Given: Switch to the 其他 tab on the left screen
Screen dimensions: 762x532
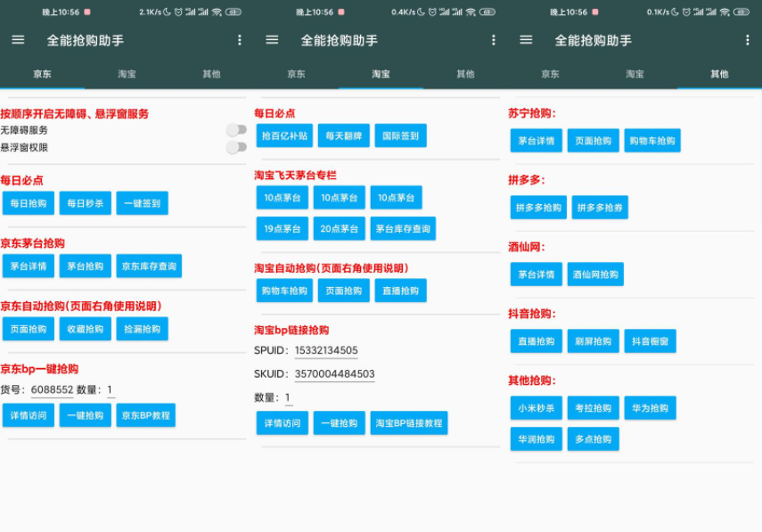Looking at the screenshot, I should coord(211,74).
